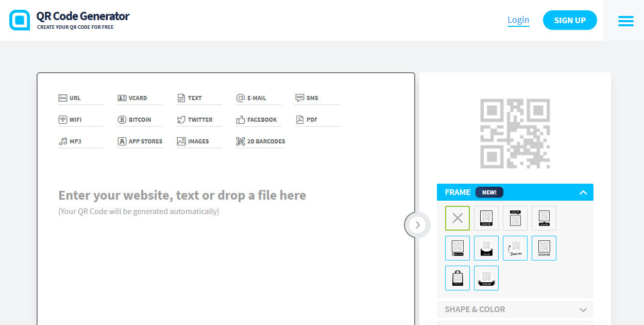644x325 pixels.
Task: Switch to the TEXT QR code type
Action: [199, 98]
